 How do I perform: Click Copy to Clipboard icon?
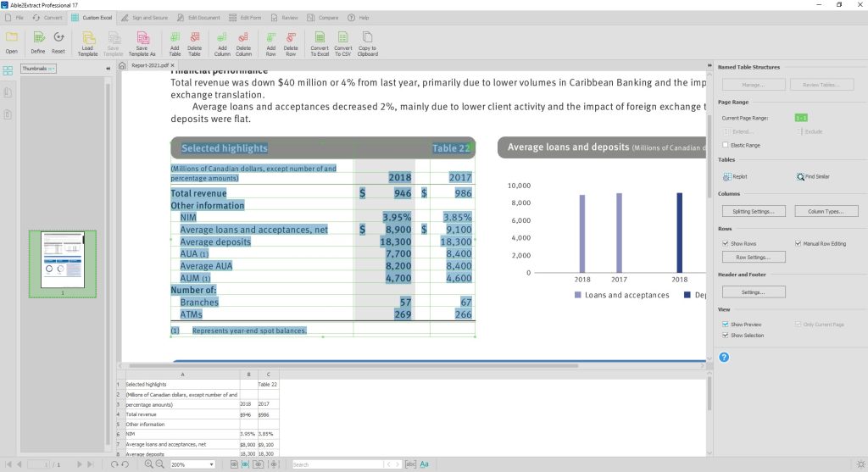tap(367, 38)
